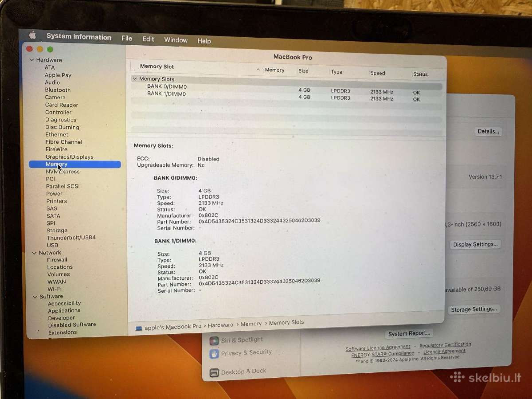Sort by the Speed column header
The height and width of the screenshot is (399, 532).
point(378,73)
